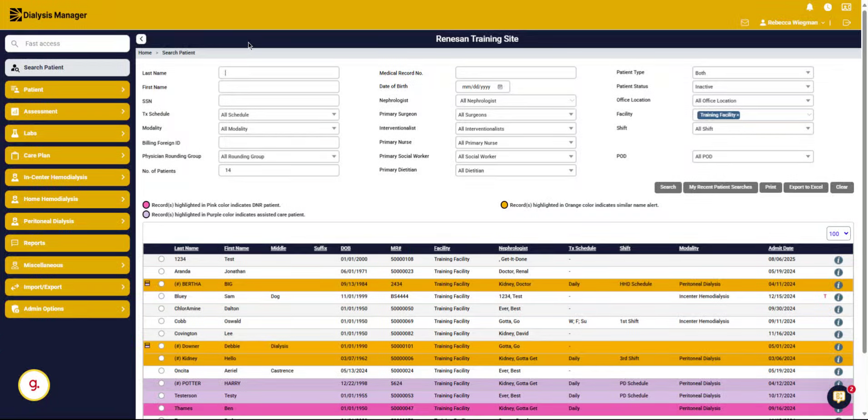Click the Search button
The height and width of the screenshot is (420, 868).
tap(668, 187)
